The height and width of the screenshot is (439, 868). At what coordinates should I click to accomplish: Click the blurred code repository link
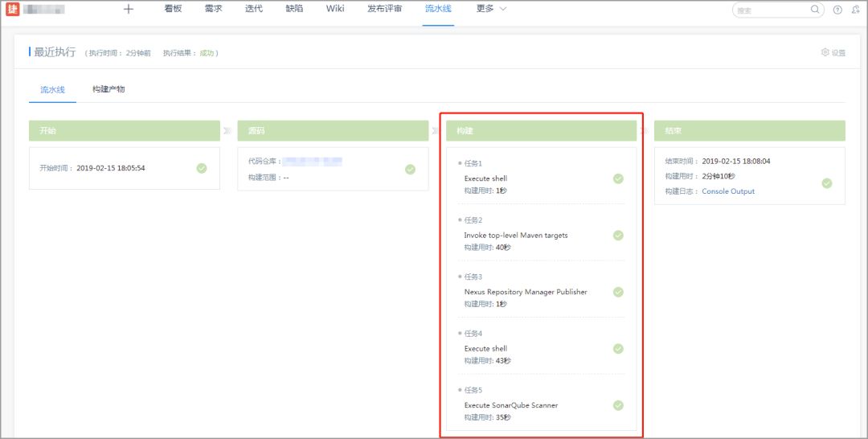point(312,162)
